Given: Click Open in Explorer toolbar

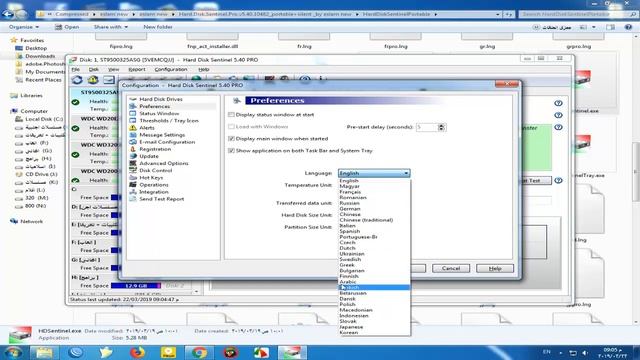Looking at the screenshot, I should (x=67, y=27).
